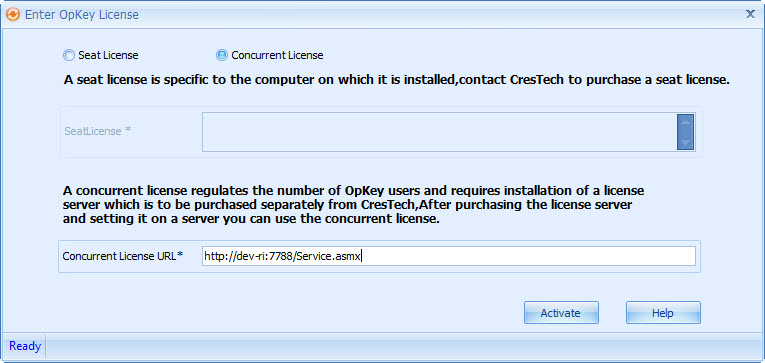Click the SeatLicense scrollbar track between arrows

(x=685, y=132)
